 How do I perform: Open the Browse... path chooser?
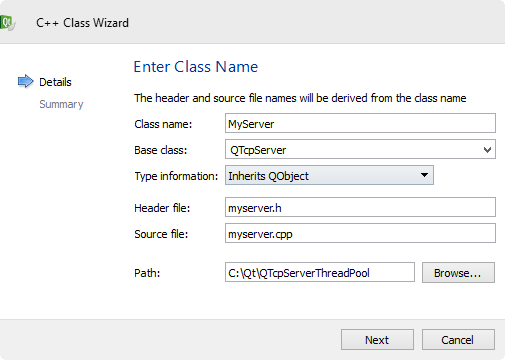click(x=458, y=273)
